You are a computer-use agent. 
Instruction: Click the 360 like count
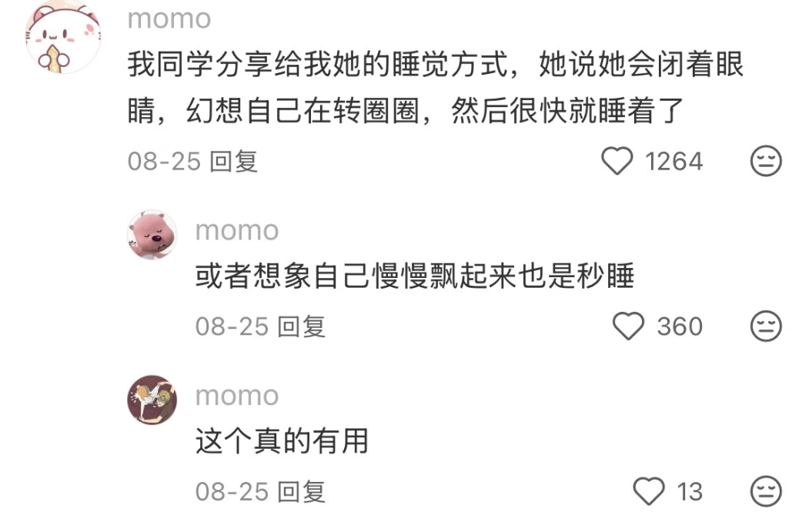680,326
